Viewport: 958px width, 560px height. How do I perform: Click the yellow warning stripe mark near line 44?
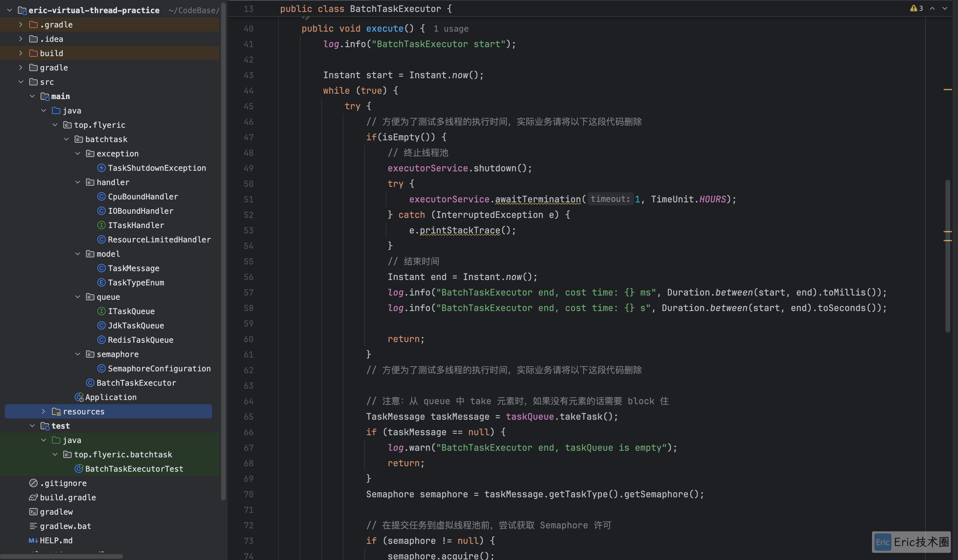pos(947,90)
